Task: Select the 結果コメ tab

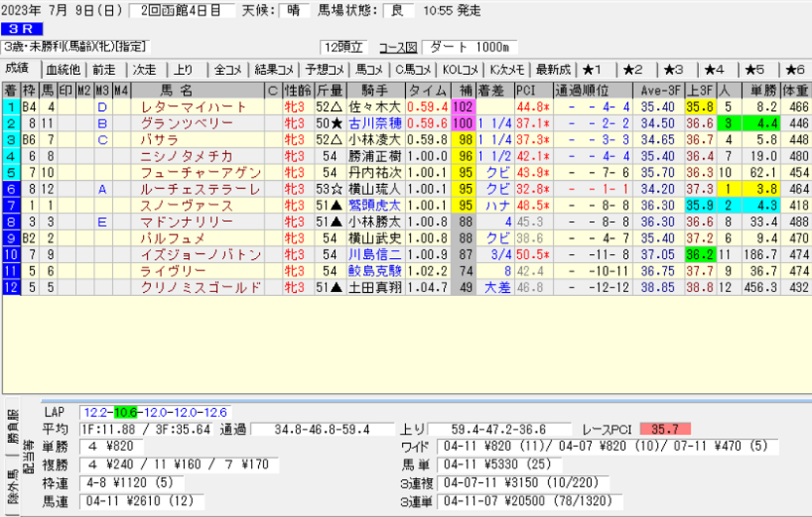Action: pyautogui.click(x=274, y=69)
